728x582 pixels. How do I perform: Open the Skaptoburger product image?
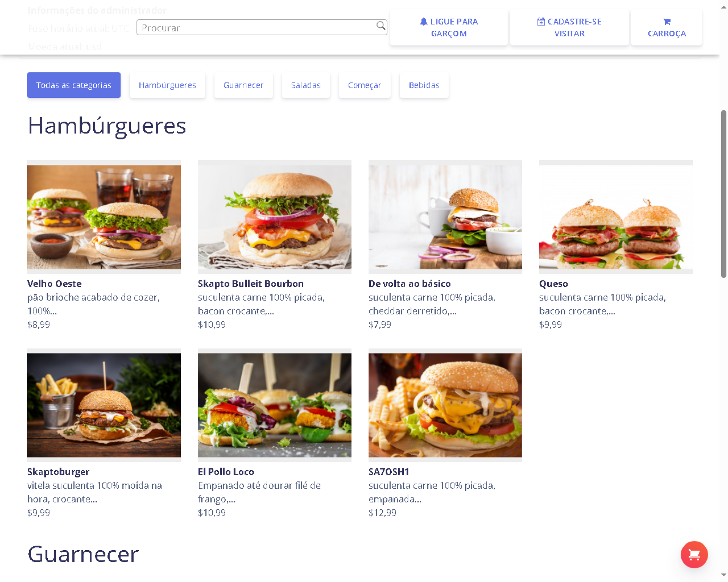pos(104,405)
